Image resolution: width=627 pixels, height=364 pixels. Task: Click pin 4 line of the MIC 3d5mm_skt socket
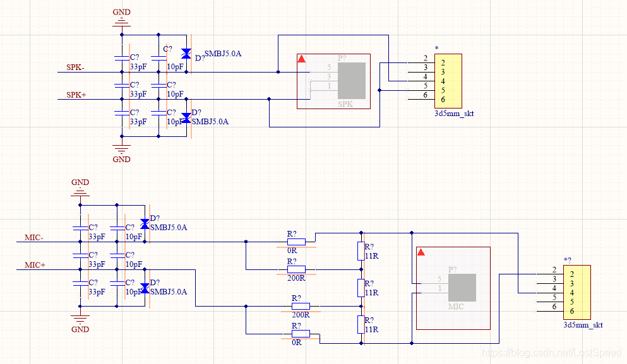[x=550, y=293]
